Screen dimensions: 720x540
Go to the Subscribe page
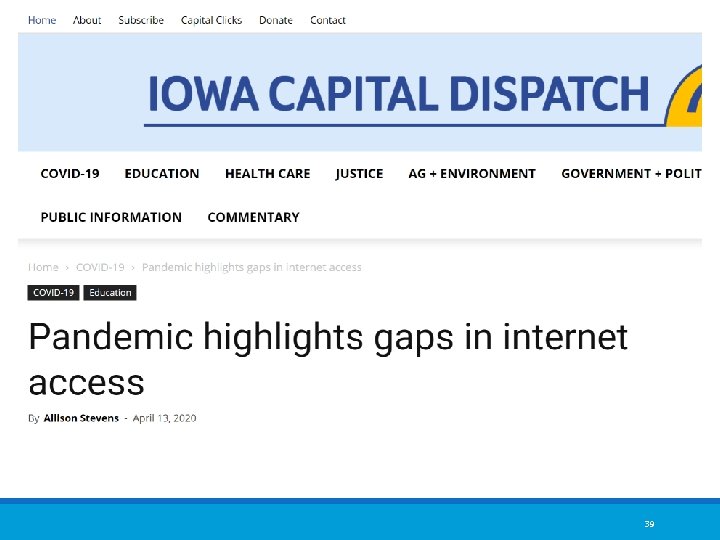click(141, 20)
